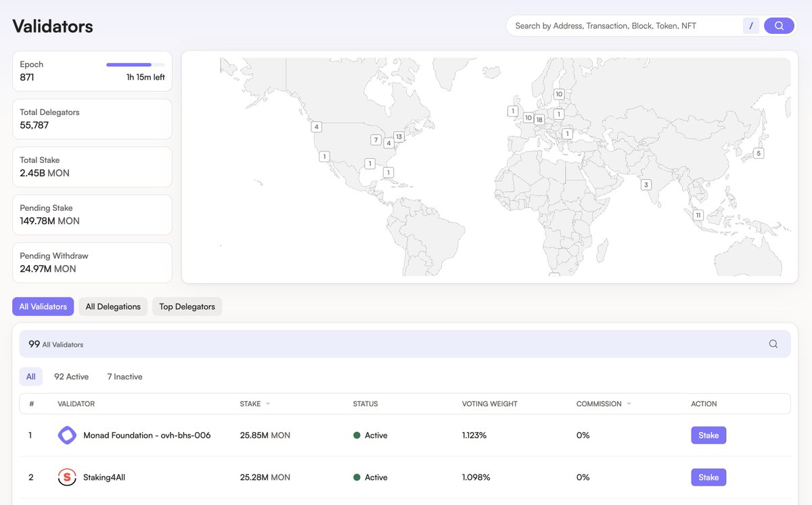Click map marker showing 13 validators

[399, 137]
